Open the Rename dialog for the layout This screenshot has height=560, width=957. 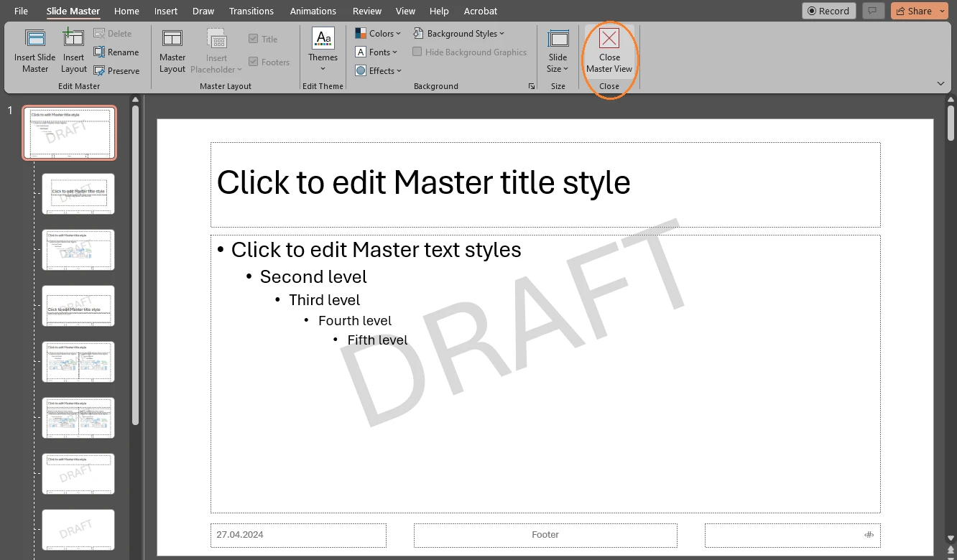[x=117, y=52]
